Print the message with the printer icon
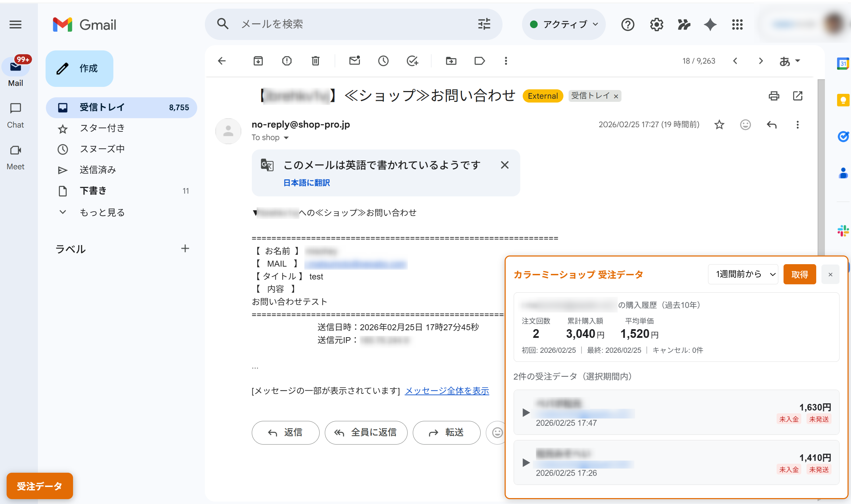Viewport: 851px width, 504px height. tap(774, 96)
